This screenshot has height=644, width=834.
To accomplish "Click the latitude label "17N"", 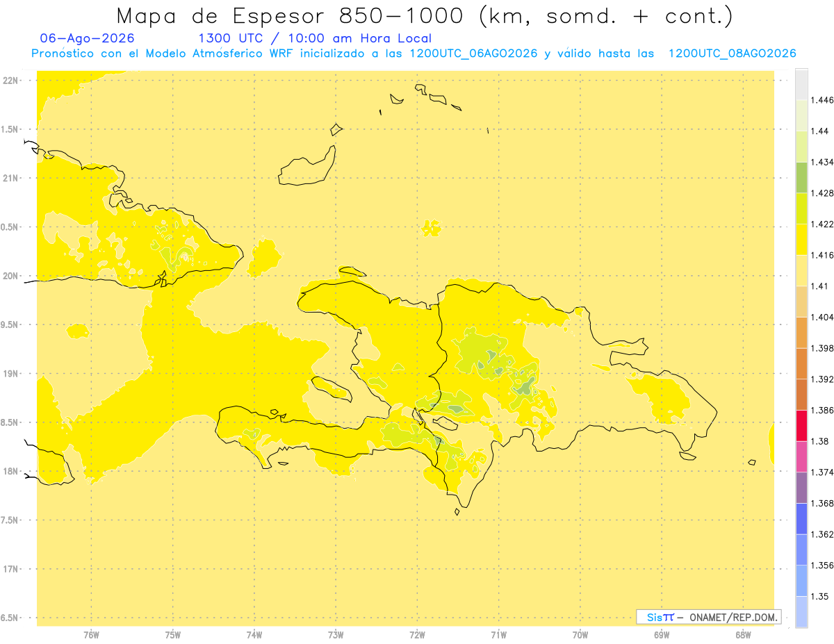I will click(12, 569).
